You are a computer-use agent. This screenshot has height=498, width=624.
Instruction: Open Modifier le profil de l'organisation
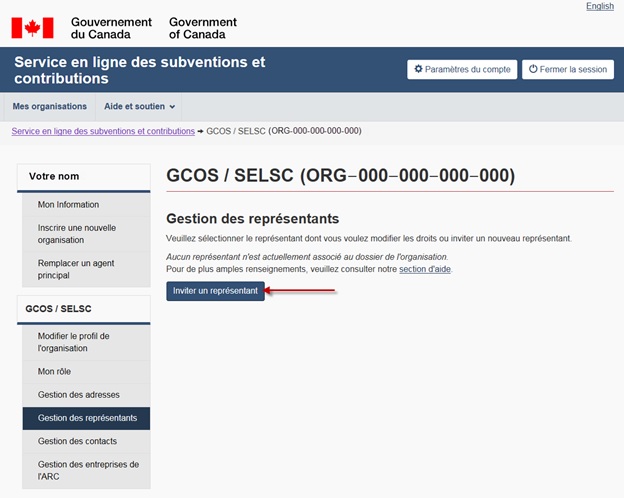[74, 342]
